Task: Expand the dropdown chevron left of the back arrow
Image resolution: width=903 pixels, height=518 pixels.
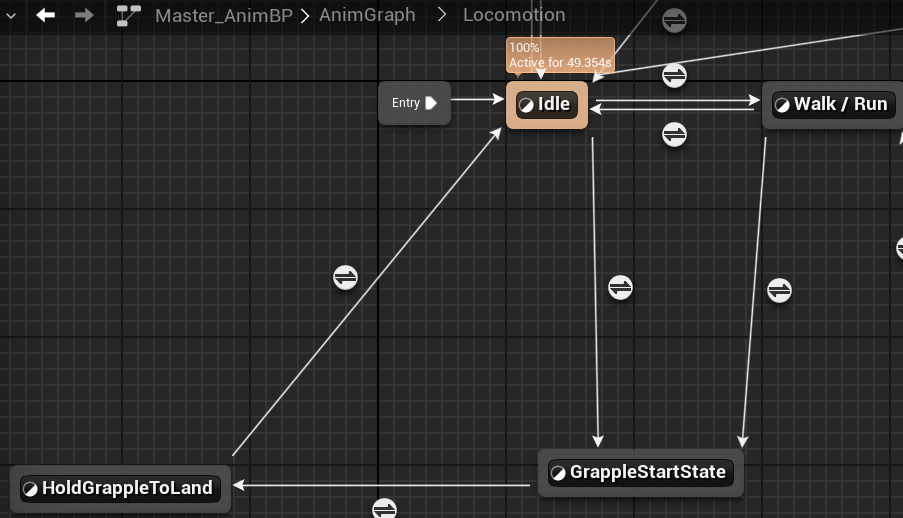Action: 11,16
